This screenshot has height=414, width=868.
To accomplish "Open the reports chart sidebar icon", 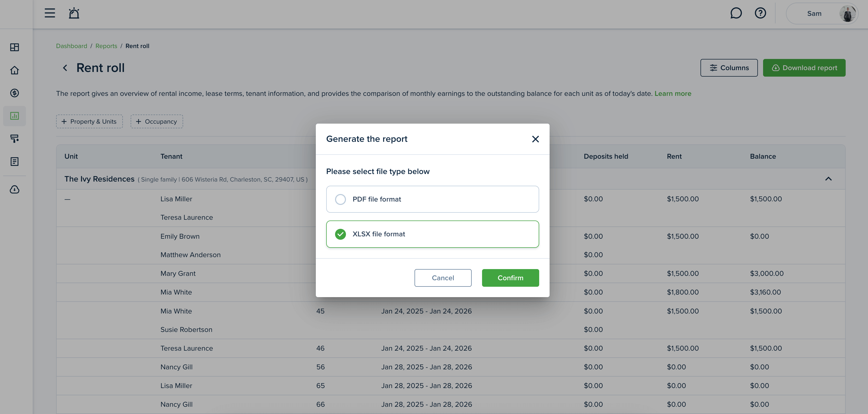I will pyautogui.click(x=15, y=116).
